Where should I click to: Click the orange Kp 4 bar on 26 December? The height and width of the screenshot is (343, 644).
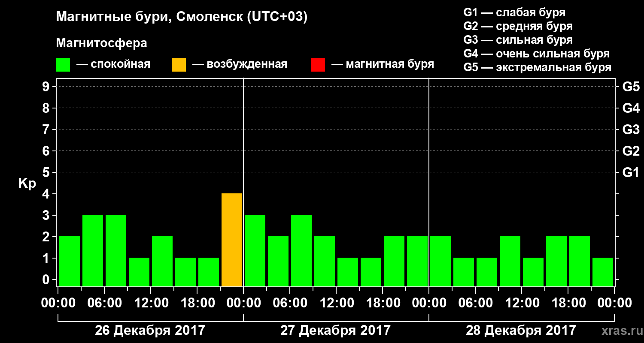point(232,240)
